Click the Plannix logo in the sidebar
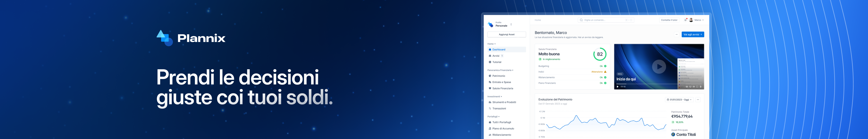This screenshot has width=868, height=139. coord(490,24)
